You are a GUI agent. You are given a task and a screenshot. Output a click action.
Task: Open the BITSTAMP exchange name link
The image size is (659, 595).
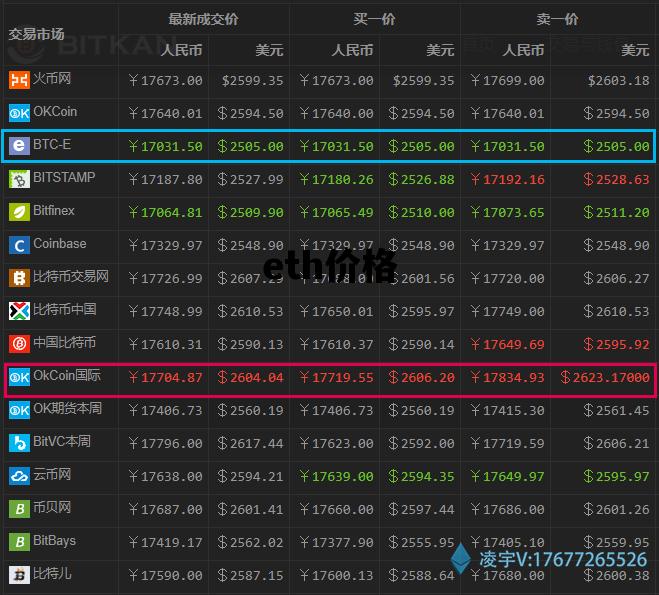(x=64, y=177)
